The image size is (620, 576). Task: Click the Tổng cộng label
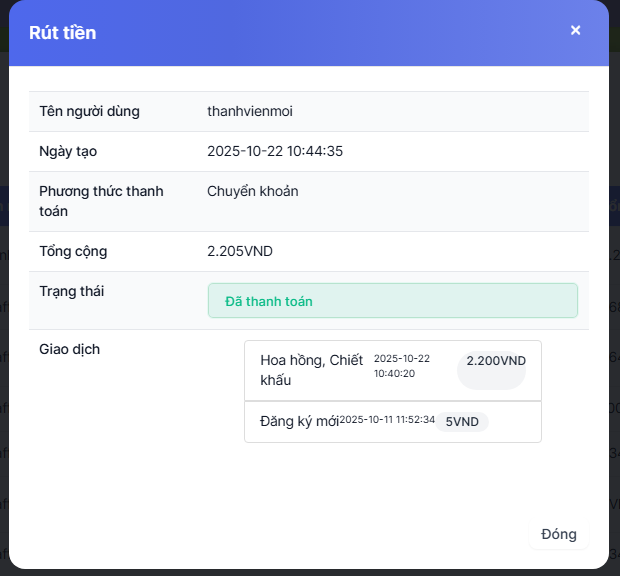73,251
